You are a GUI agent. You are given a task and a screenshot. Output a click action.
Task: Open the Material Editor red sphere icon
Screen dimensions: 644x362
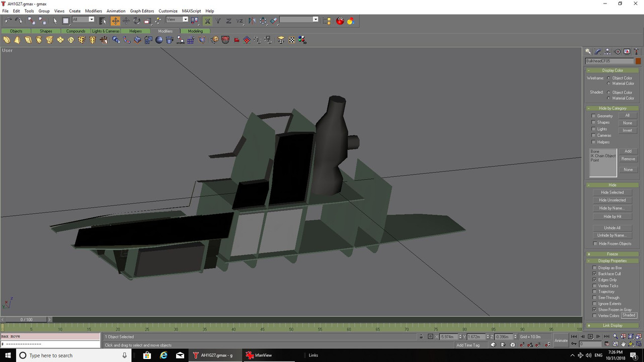(340, 21)
